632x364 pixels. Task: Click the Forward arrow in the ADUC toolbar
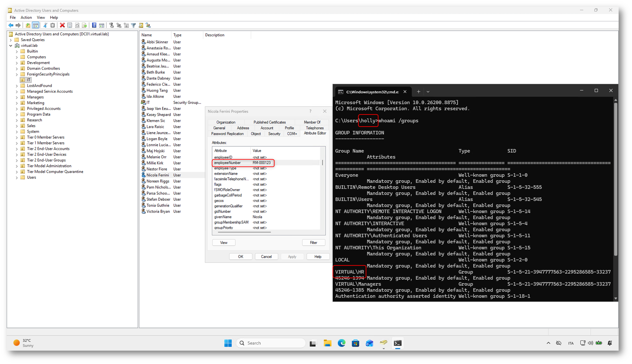pos(18,25)
